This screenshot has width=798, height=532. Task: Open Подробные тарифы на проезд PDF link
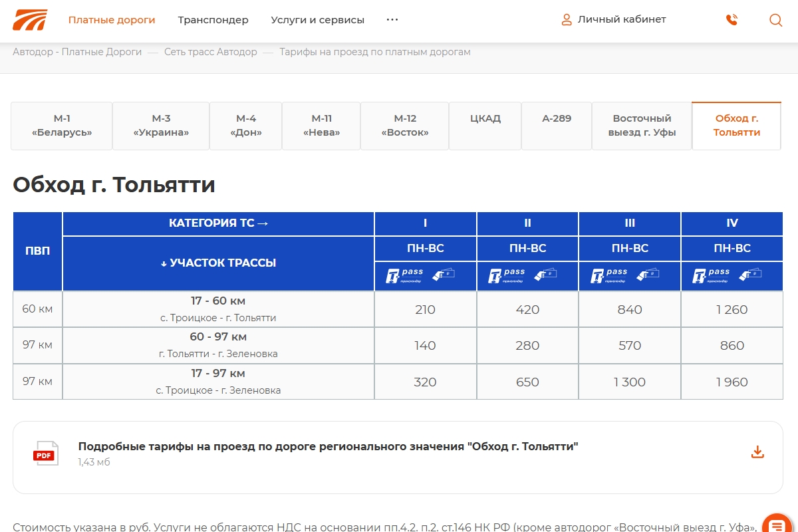329,446
